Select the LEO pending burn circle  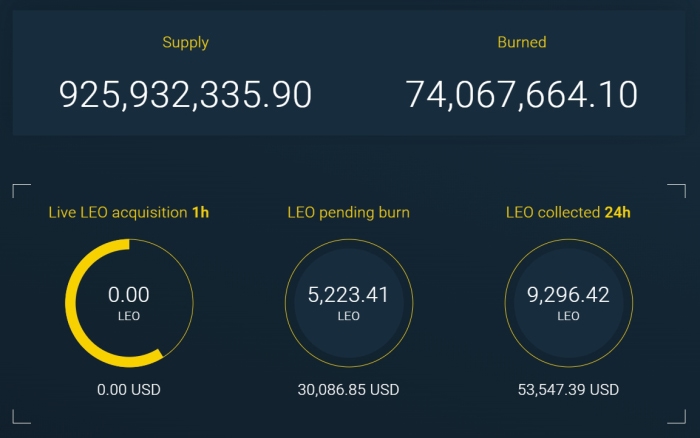(x=348, y=302)
